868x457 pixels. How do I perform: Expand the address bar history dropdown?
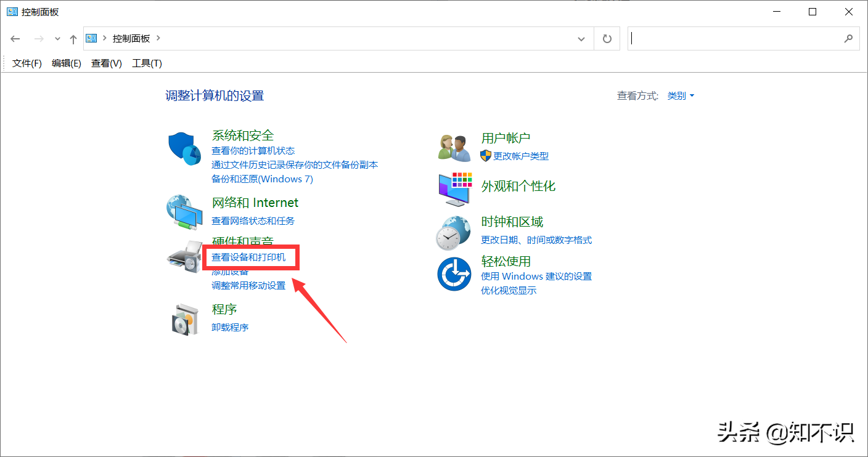(581, 38)
